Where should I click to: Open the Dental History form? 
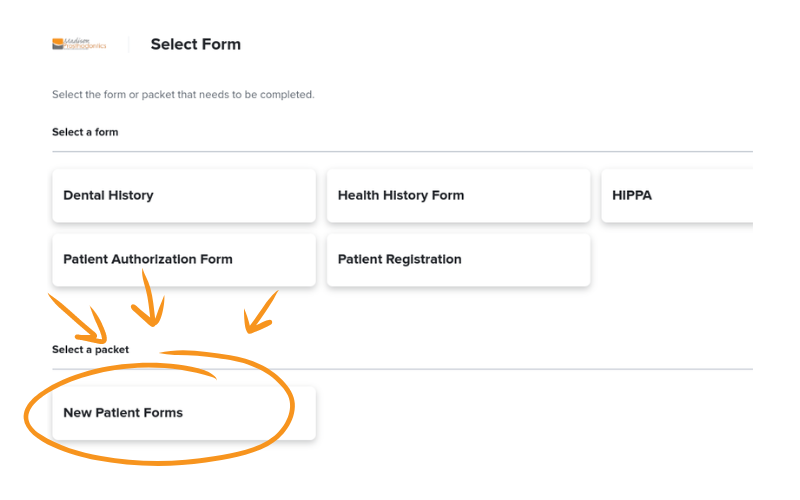pyautogui.click(x=184, y=195)
